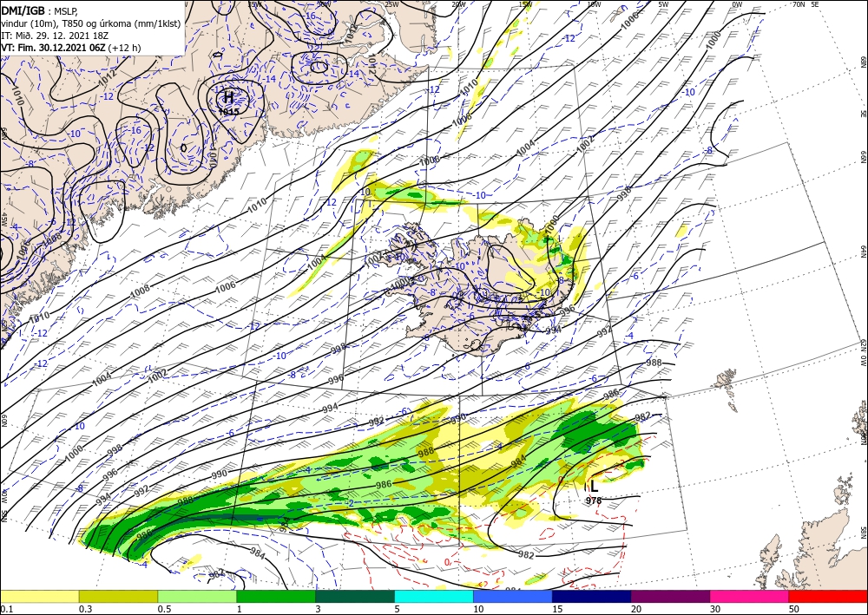
Task: Click the olive 0.3–0.5 mm legend segment
Action: tap(118, 596)
